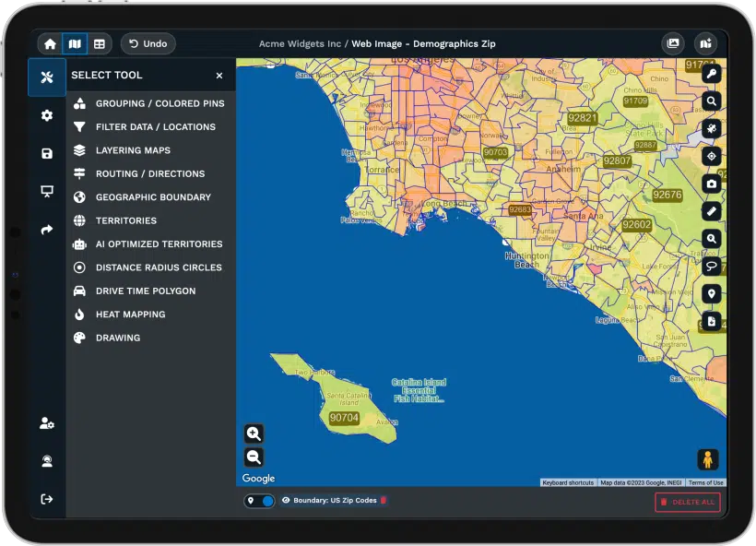
Task: Zoom in on the map
Action: click(254, 433)
